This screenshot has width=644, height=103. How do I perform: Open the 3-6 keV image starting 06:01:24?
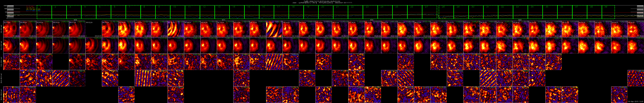tap(77, 29)
